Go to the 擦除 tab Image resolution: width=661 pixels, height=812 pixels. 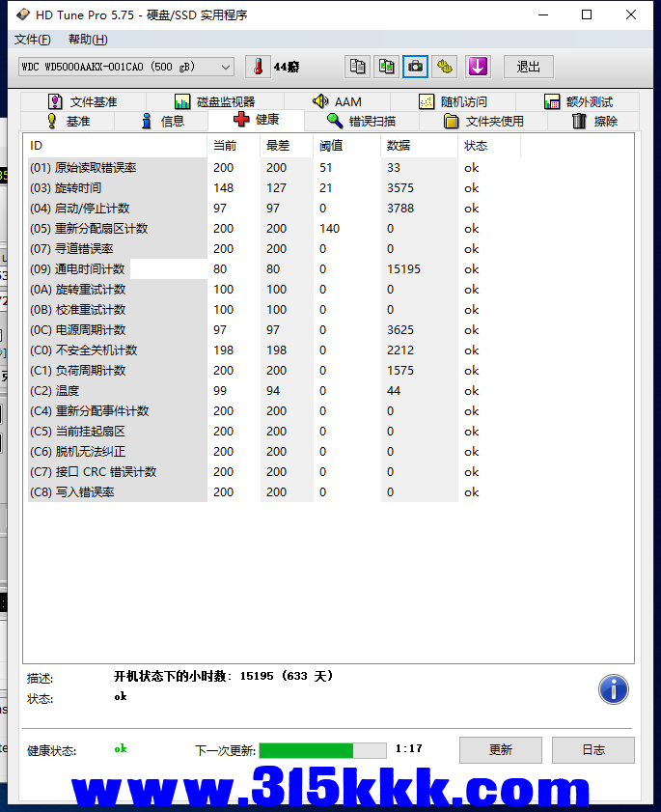click(594, 122)
